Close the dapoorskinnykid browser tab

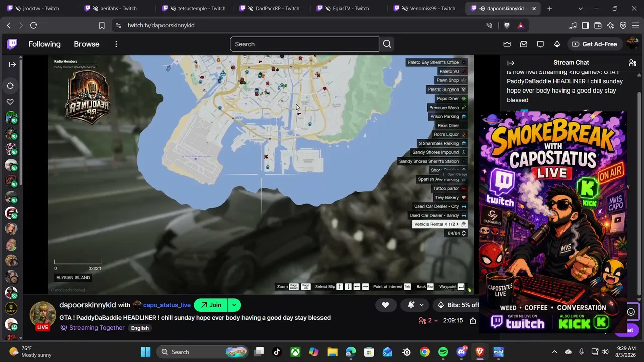534,9
